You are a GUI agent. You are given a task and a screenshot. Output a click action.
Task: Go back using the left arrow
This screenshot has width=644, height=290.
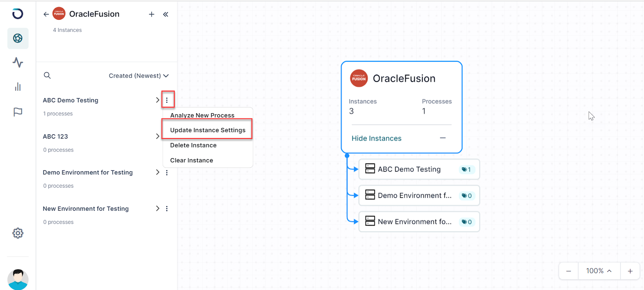(46, 14)
